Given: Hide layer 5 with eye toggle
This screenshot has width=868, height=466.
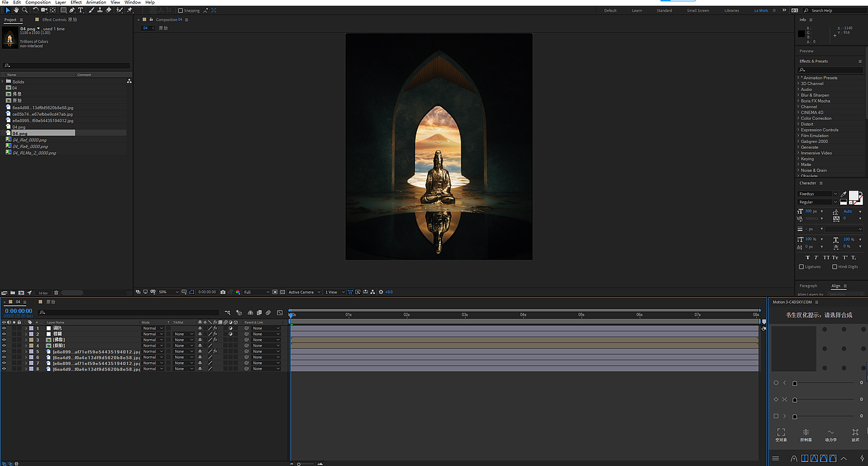Looking at the screenshot, I should pyautogui.click(x=4, y=351).
